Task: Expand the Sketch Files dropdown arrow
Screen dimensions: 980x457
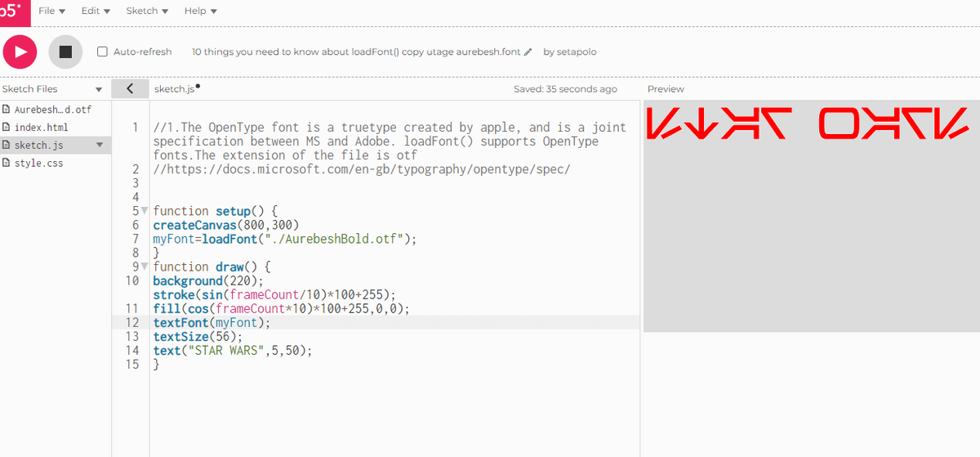Action: tap(99, 89)
